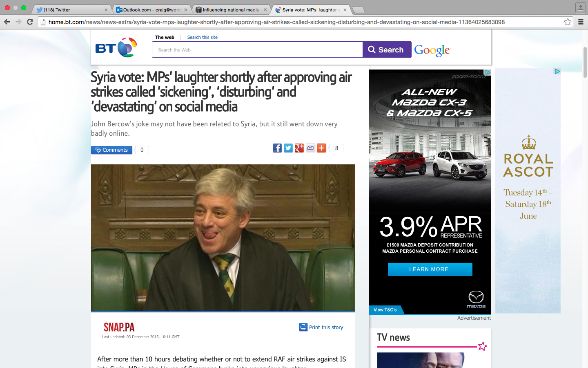Click the TV news video thumbnail
Screen dimensions: 588x368
pos(421,360)
